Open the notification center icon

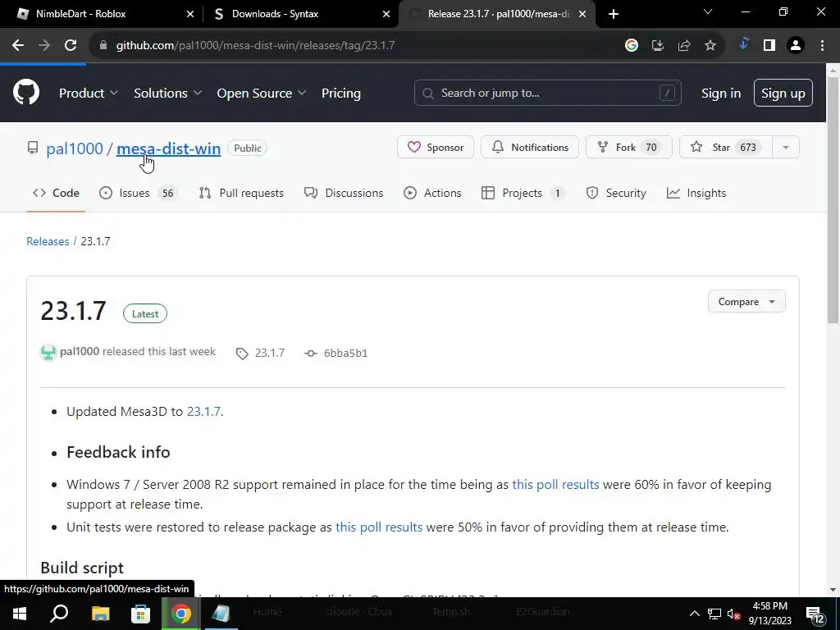[815, 614]
